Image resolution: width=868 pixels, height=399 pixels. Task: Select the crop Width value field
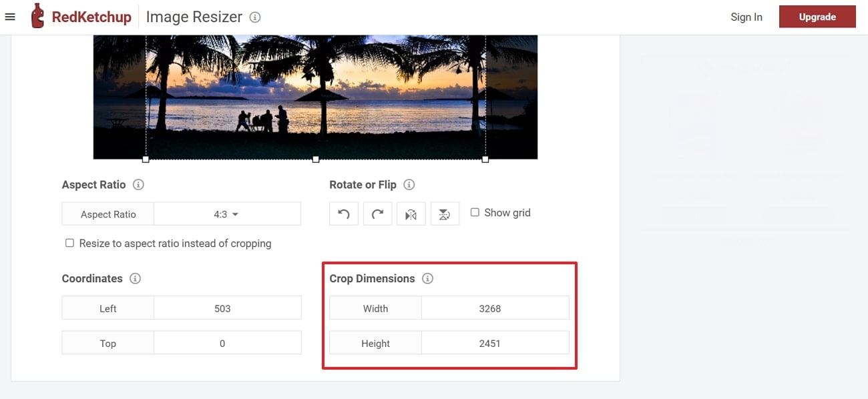click(x=495, y=308)
